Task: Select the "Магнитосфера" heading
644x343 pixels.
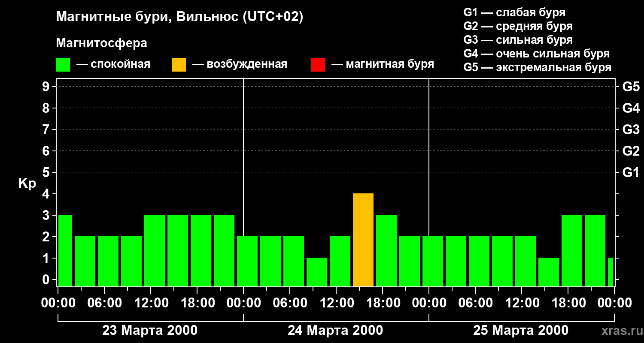Action: pyautogui.click(x=101, y=43)
